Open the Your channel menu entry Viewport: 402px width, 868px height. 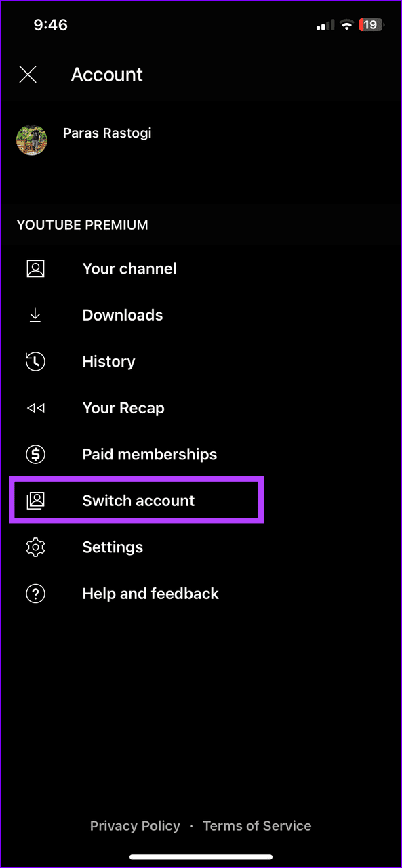pos(129,268)
